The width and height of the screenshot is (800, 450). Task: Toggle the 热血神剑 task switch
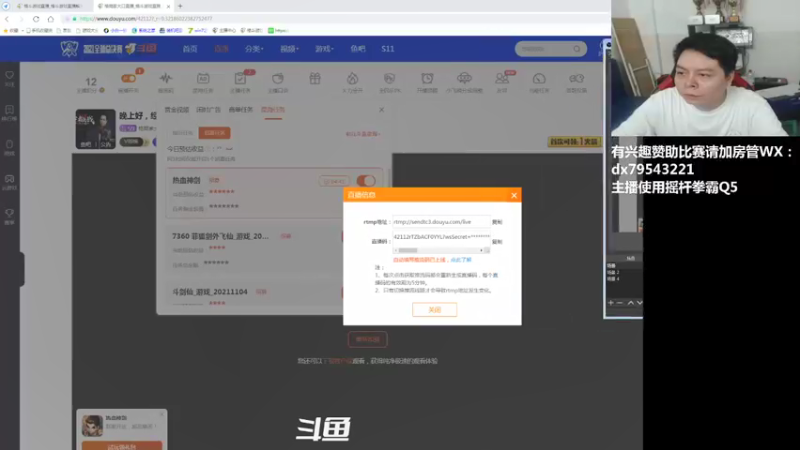(366, 181)
